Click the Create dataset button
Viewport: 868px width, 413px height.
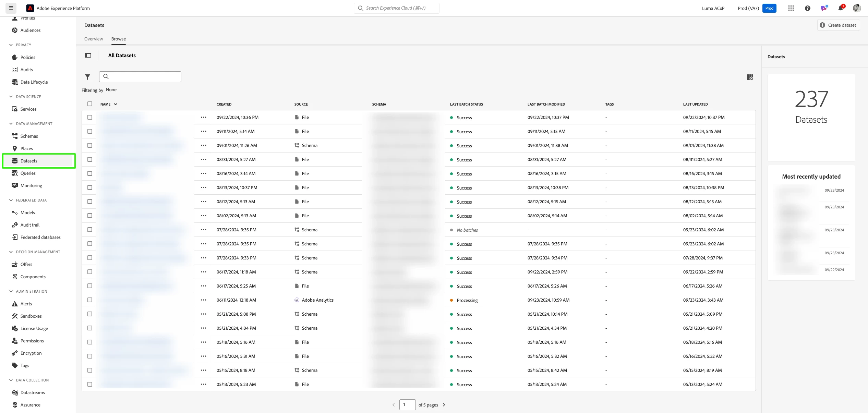838,25
